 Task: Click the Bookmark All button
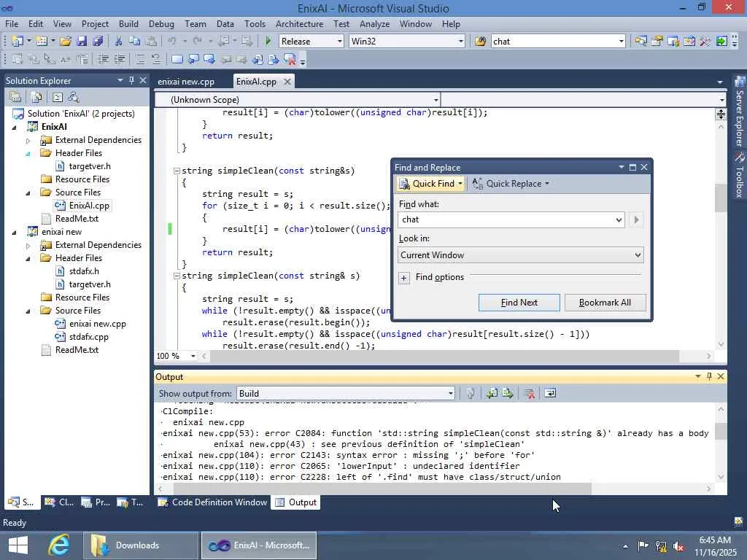(605, 303)
